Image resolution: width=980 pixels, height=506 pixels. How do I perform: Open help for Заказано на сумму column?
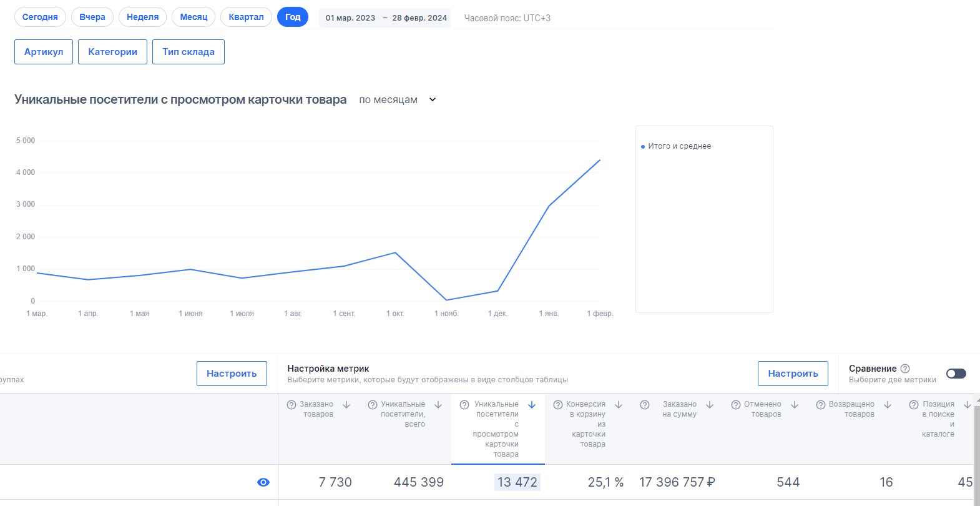(645, 405)
